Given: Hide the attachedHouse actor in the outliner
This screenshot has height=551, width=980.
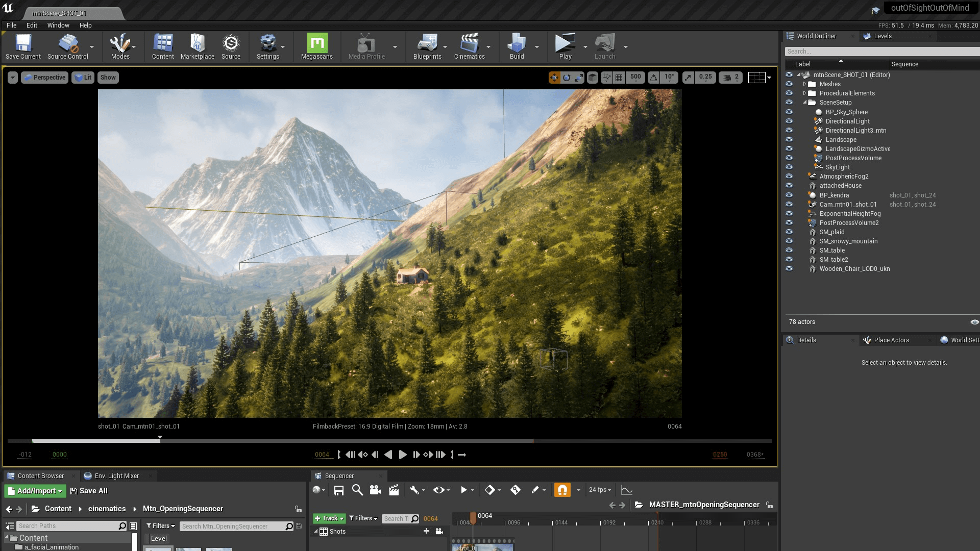Looking at the screenshot, I should (789, 185).
